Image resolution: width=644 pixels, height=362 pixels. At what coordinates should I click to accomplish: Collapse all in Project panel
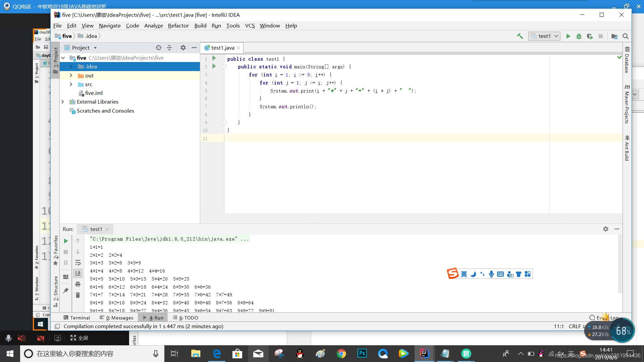pyautogui.click(x=169, y=48)
